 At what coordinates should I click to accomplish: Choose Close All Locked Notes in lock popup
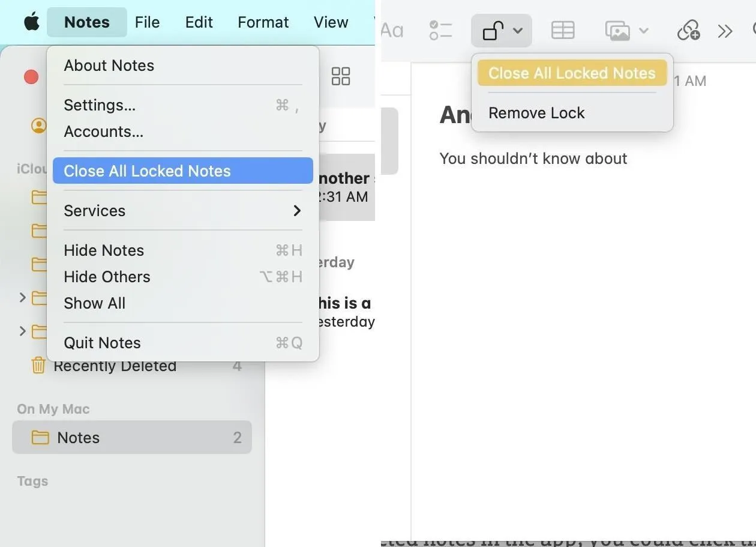pos(572,73)
